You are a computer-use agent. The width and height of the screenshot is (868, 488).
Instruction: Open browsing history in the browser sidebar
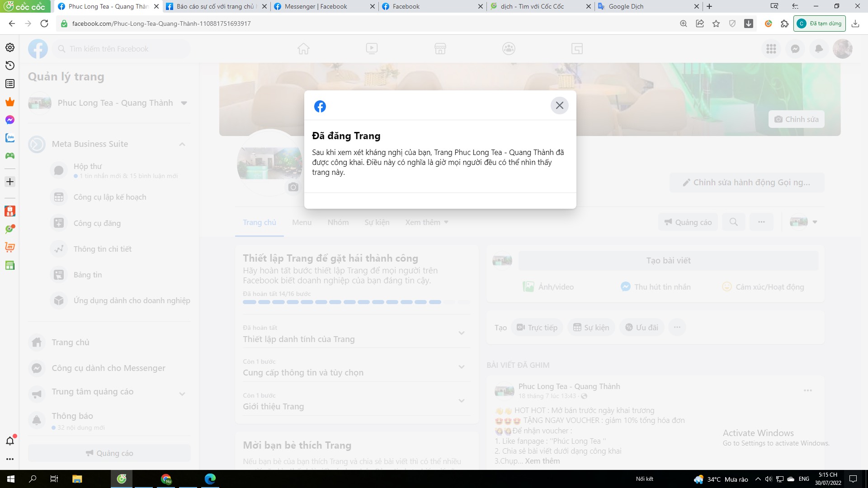coord(10,66)
